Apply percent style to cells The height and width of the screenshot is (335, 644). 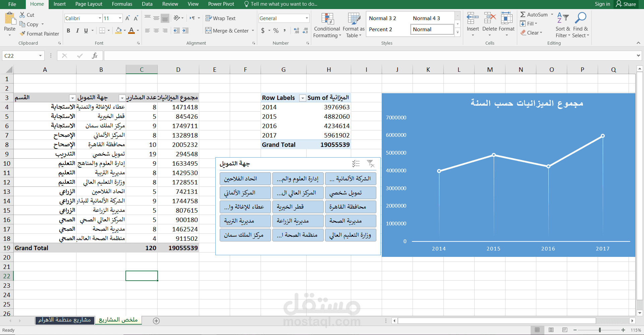276,31
